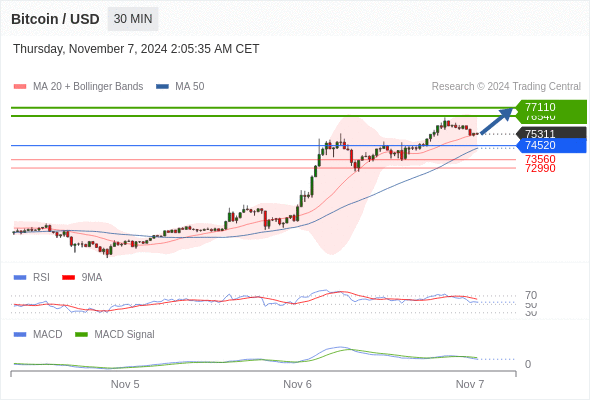
Task: Toggle the MA 20 + Bollinger Bands legend label
Action: pos(88,87)
